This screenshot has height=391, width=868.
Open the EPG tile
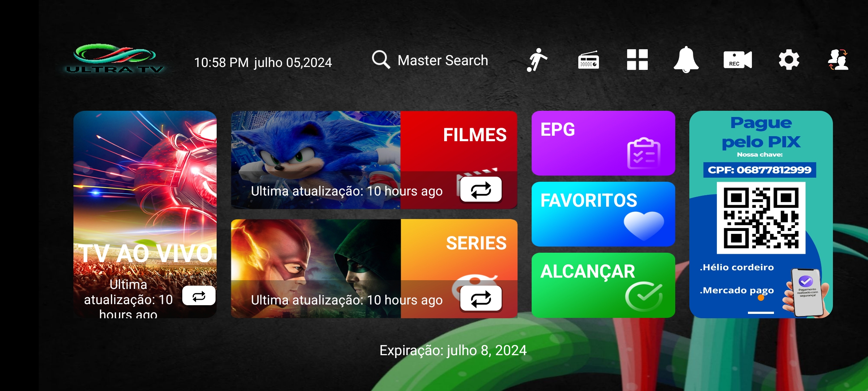[x=603, y=143]
